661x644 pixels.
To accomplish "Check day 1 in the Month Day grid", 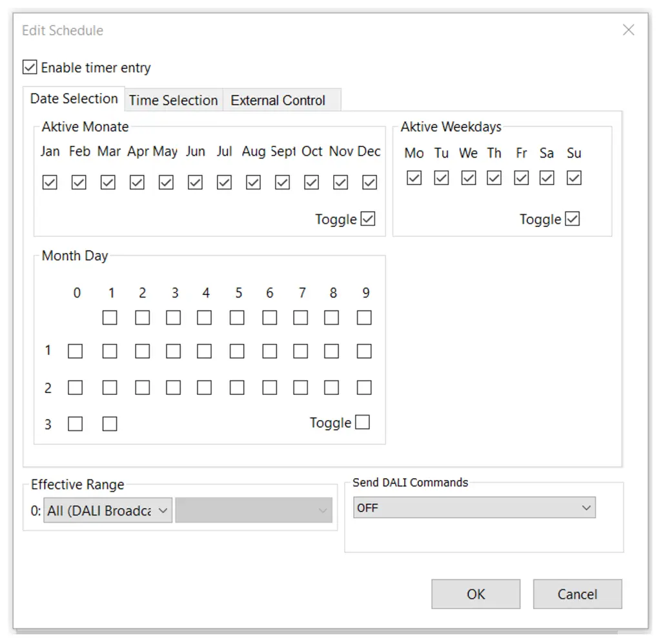I will (110, 317).
